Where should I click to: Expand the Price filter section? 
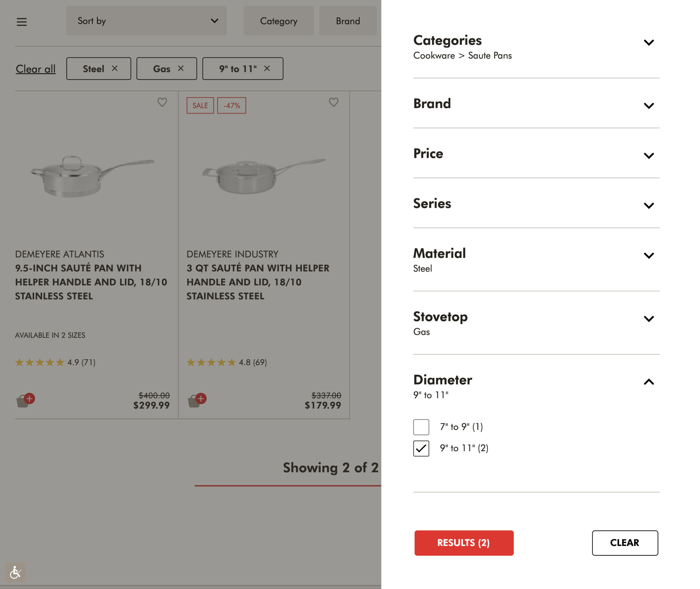pos(648,156)
